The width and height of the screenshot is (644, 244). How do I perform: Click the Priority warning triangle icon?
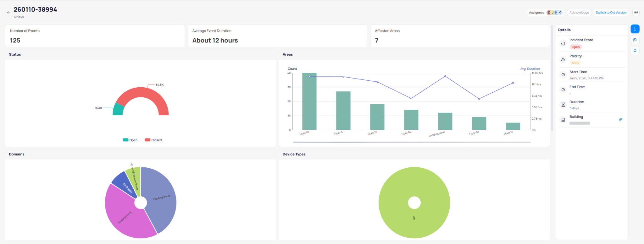pos(563,59)
